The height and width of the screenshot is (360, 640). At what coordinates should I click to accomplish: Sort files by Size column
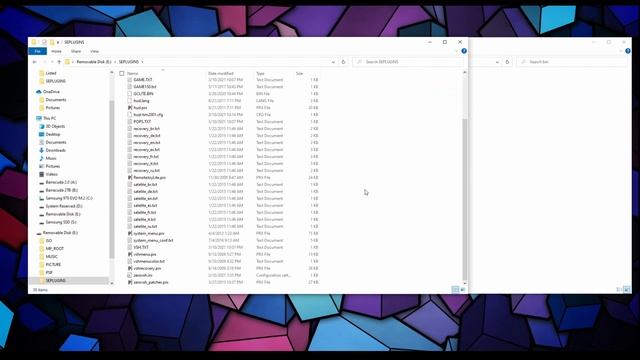[x=300, y=73]
